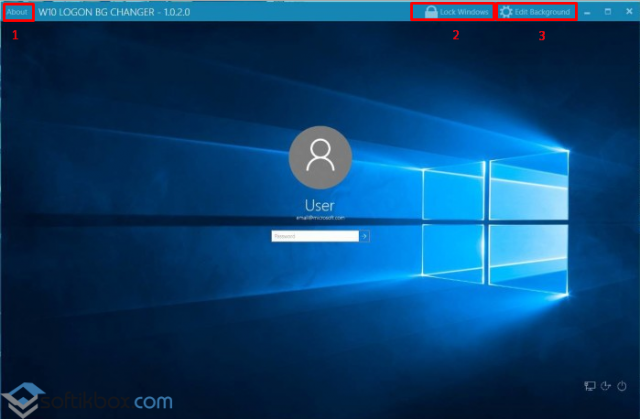
Task: Maximize the BG Changer window
Action: tap(608, 12)
